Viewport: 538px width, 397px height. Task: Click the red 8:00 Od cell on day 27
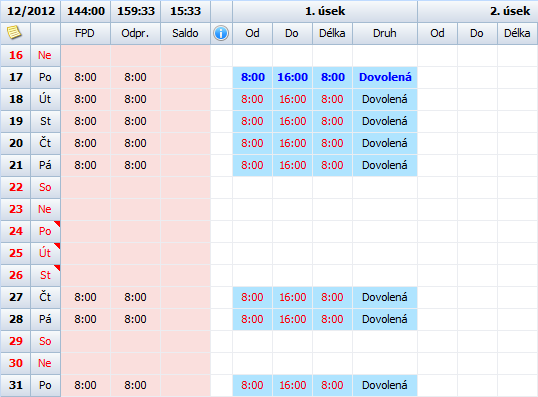pos(253,297)
